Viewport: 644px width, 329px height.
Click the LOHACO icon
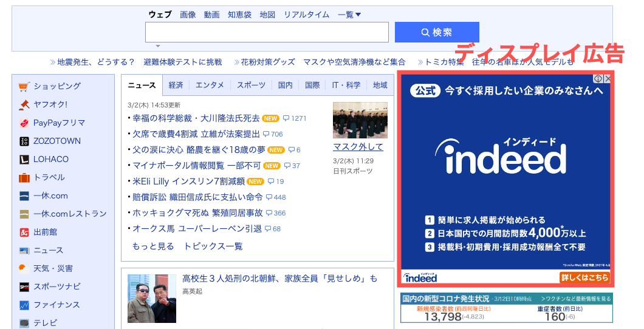(24, 159)
